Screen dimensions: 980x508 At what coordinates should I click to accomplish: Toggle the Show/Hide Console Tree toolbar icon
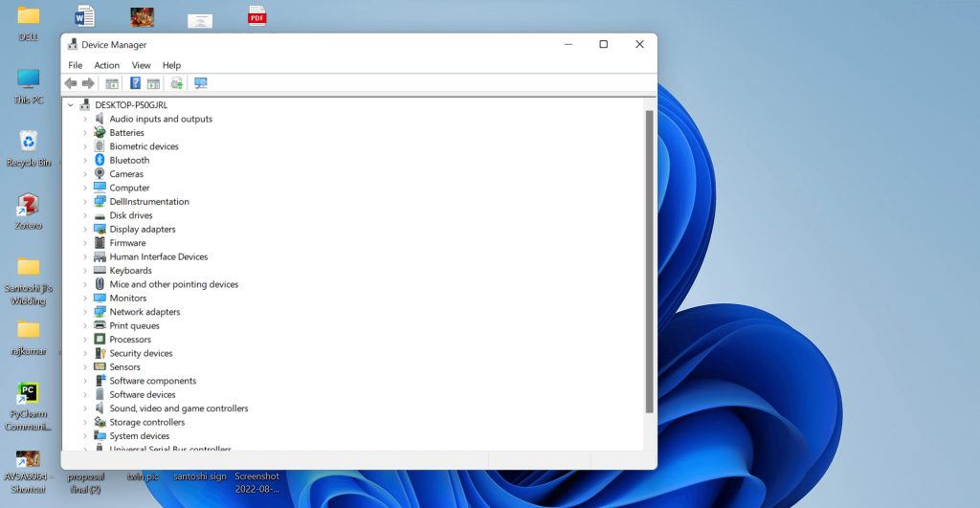[x=112, y=83]
